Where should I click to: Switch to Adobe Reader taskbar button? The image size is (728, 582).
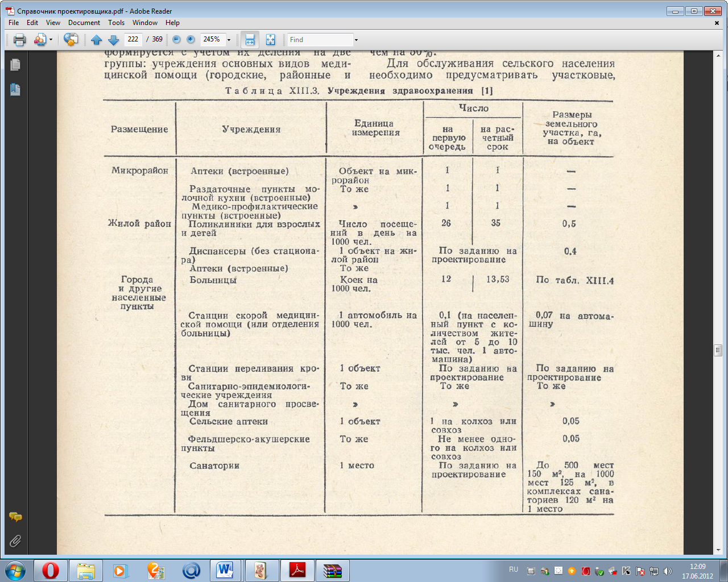click(297, 570)
